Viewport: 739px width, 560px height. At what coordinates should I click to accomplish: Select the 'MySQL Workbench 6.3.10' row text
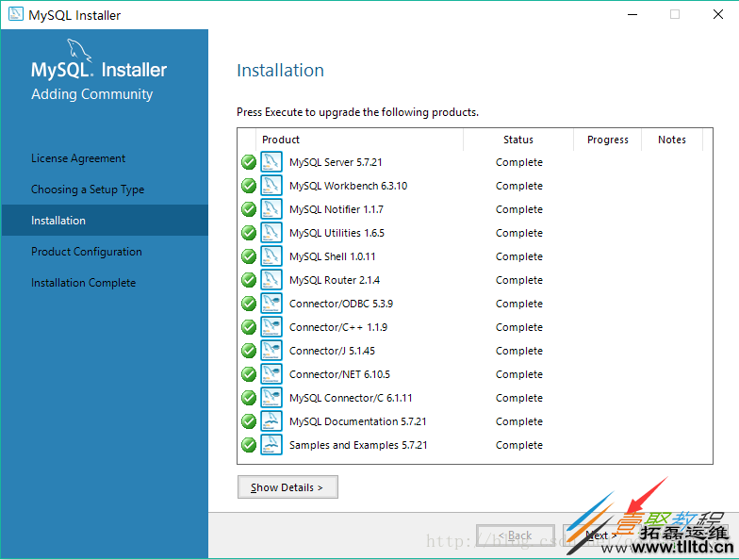pyautogui.click(x=349, y=186)
